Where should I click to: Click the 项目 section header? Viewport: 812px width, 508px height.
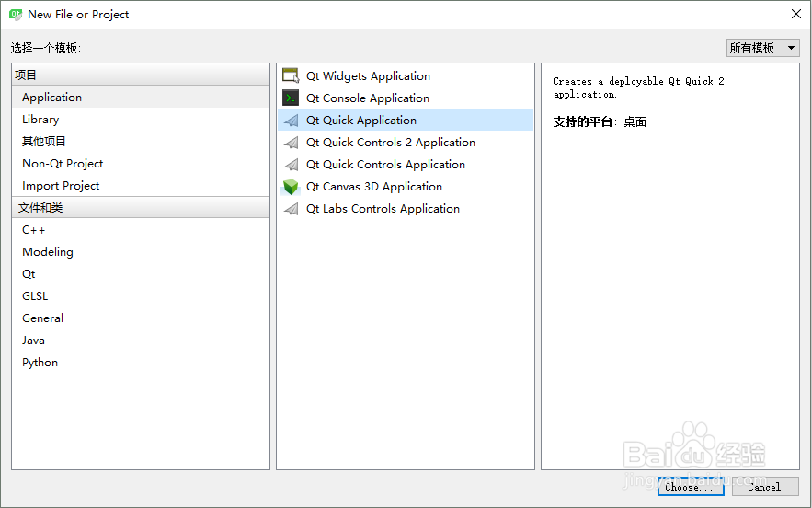pos(141,75)
